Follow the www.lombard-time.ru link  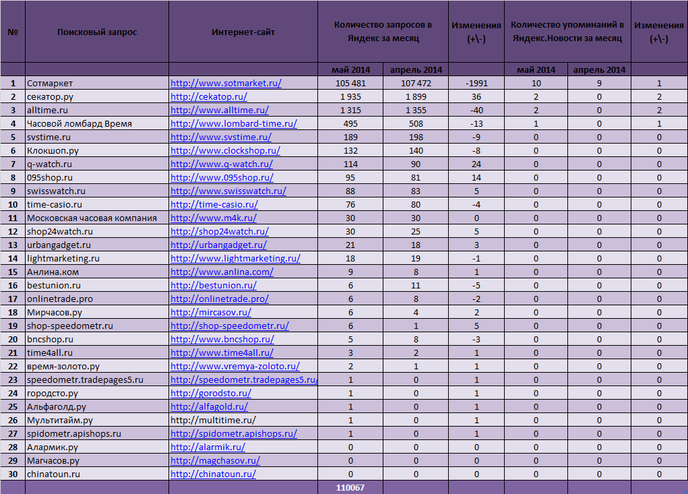pos(234,122)
